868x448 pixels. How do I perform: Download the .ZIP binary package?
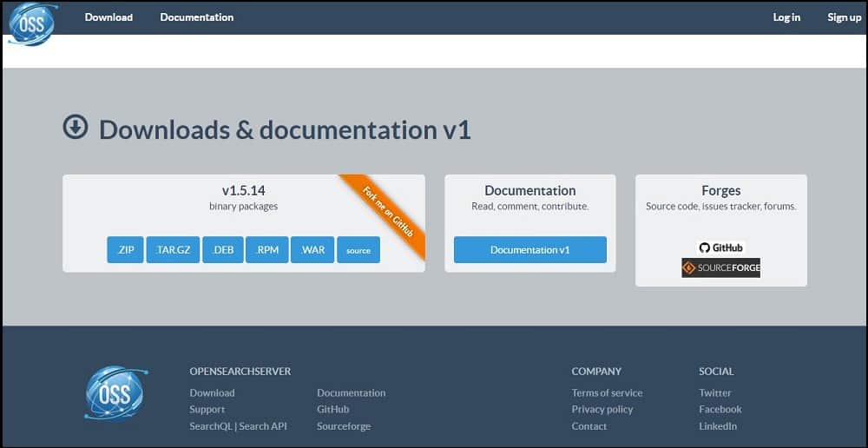(x=125, y=250)
